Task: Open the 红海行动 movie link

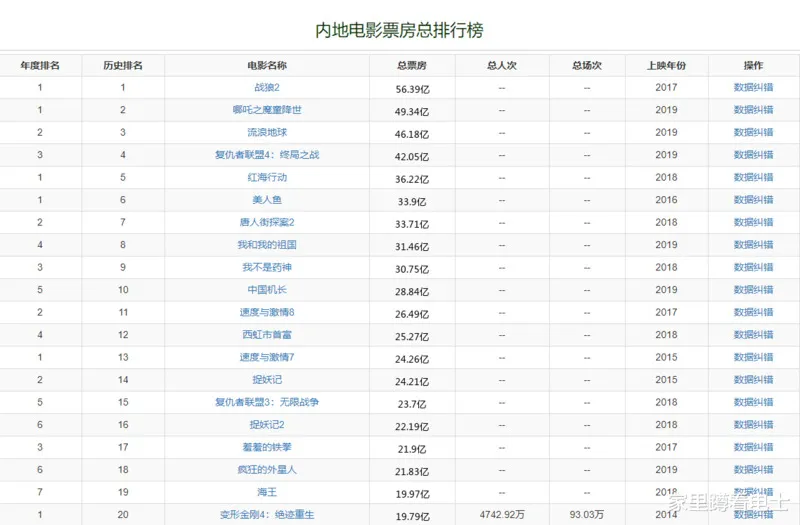Action: coord(267,177)
